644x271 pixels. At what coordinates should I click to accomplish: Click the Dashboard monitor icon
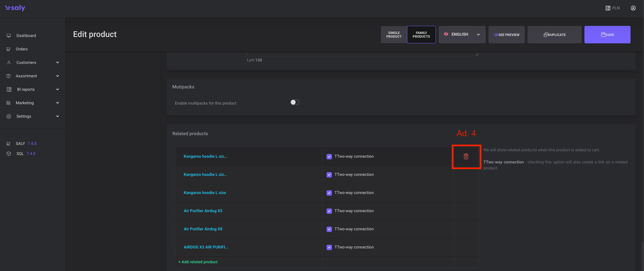(x=9, y=36)
